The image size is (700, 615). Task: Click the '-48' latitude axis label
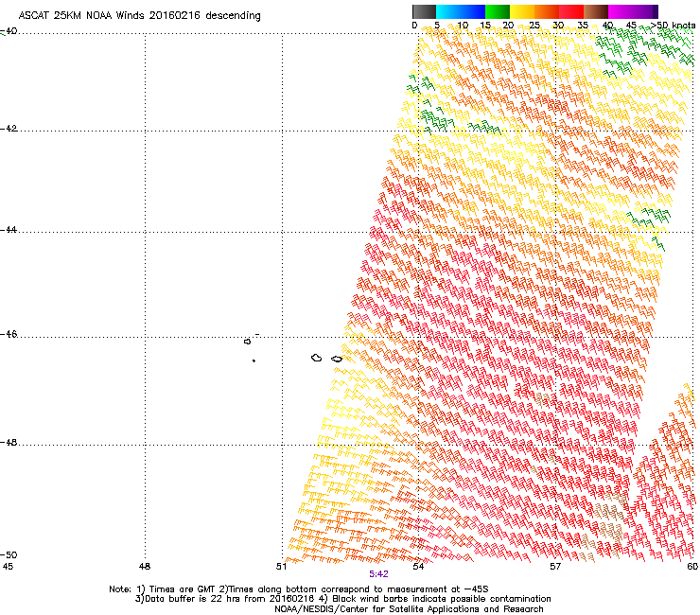pos(9,442)
